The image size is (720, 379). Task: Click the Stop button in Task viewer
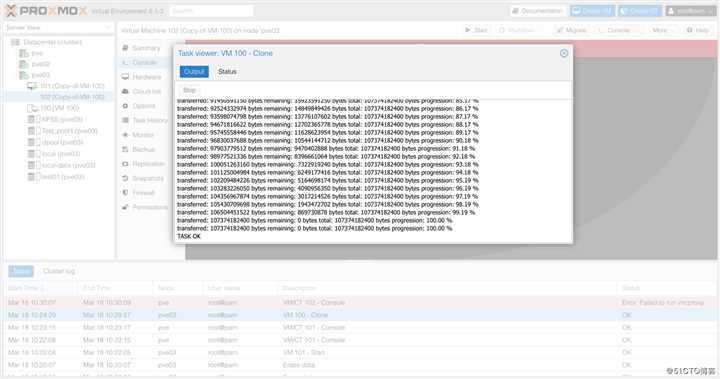coord(189,90)
